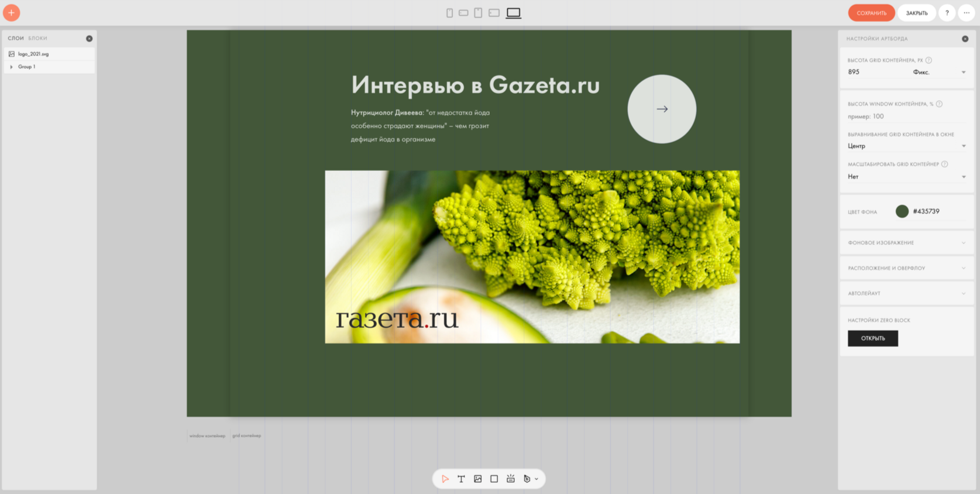Click the window container height input field
Viewport: 980px width, 494px height.
click(x=907, y=116)
